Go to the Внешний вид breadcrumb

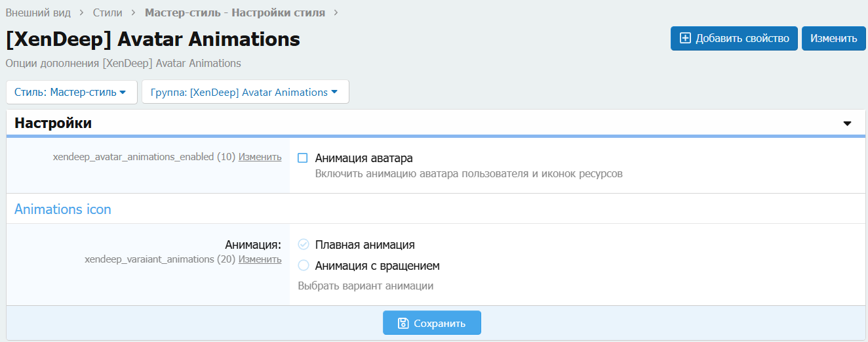click(38, 12)
